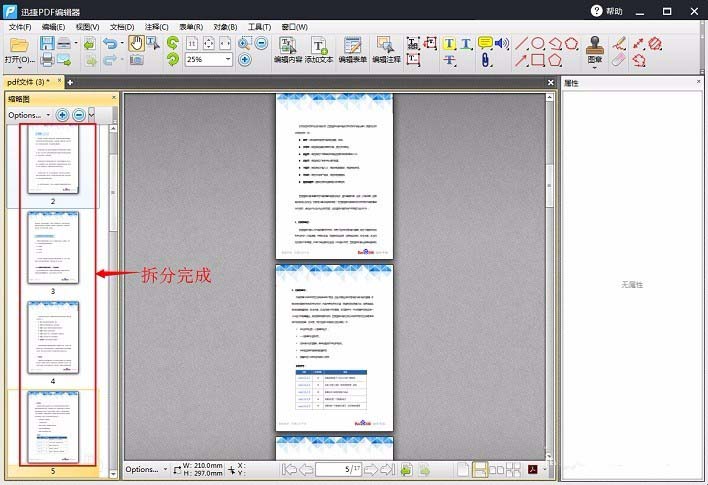Click the attachment paperclip icon
The image size is (708, 485).
[x=486, y=60]
